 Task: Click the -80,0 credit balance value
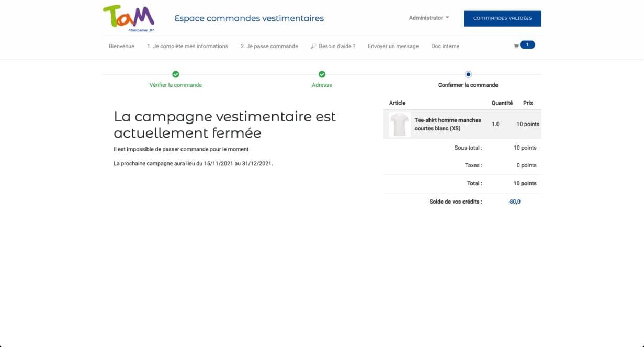point(513,201)
